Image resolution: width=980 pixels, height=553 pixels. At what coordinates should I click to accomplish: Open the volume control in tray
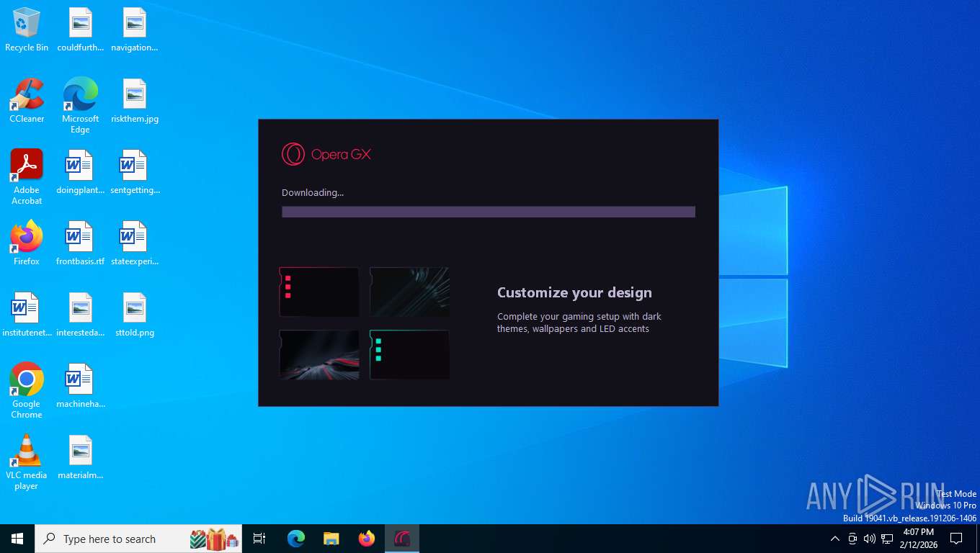870,539
